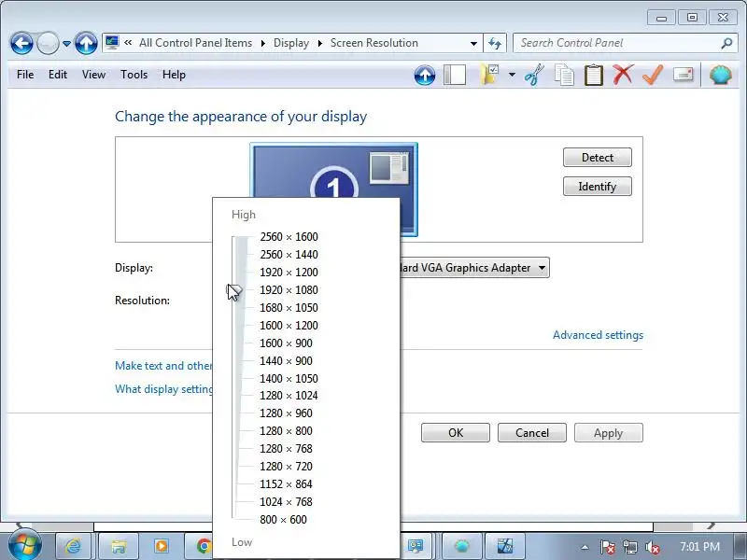Click the Copy toolbar icon
Screen dimensions: 747x560
click(x=564, y=75)
